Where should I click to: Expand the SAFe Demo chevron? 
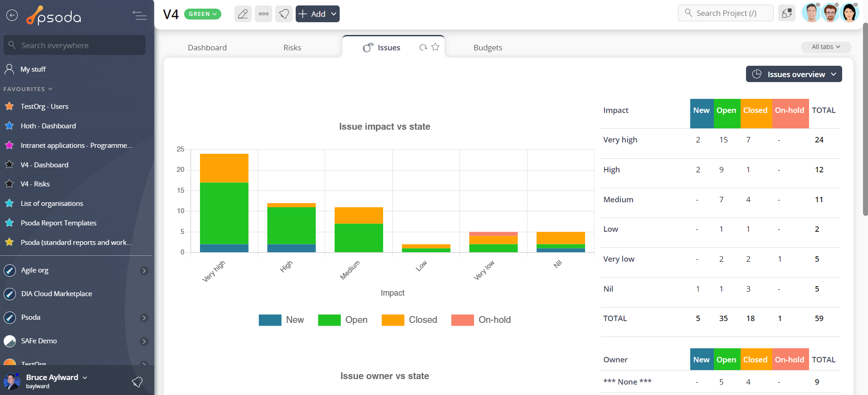point(144,341)
